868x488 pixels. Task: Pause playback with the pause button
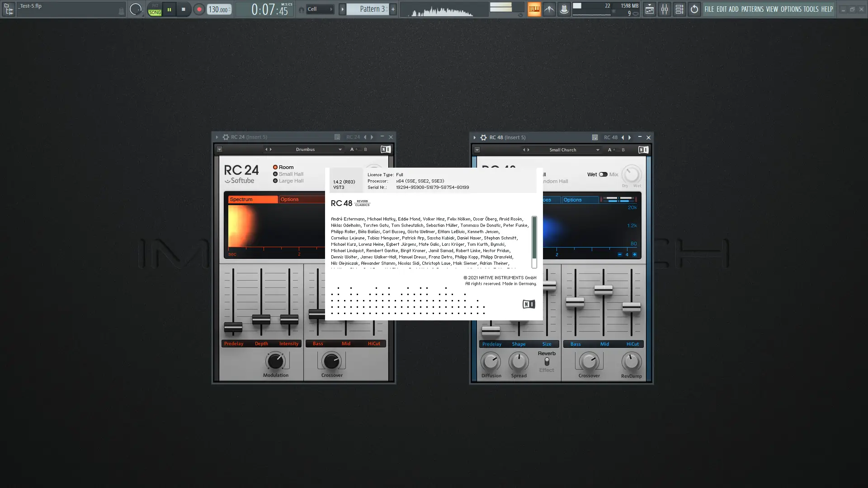click(169, 9)
